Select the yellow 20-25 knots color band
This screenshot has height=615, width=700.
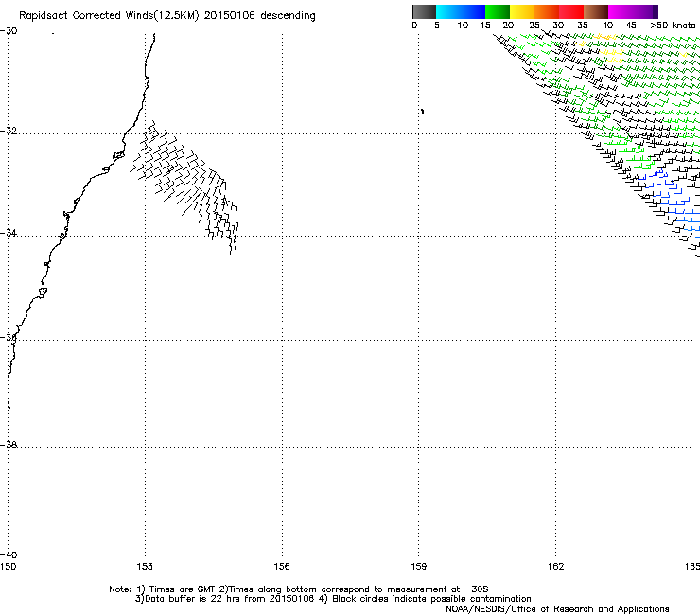522,11
